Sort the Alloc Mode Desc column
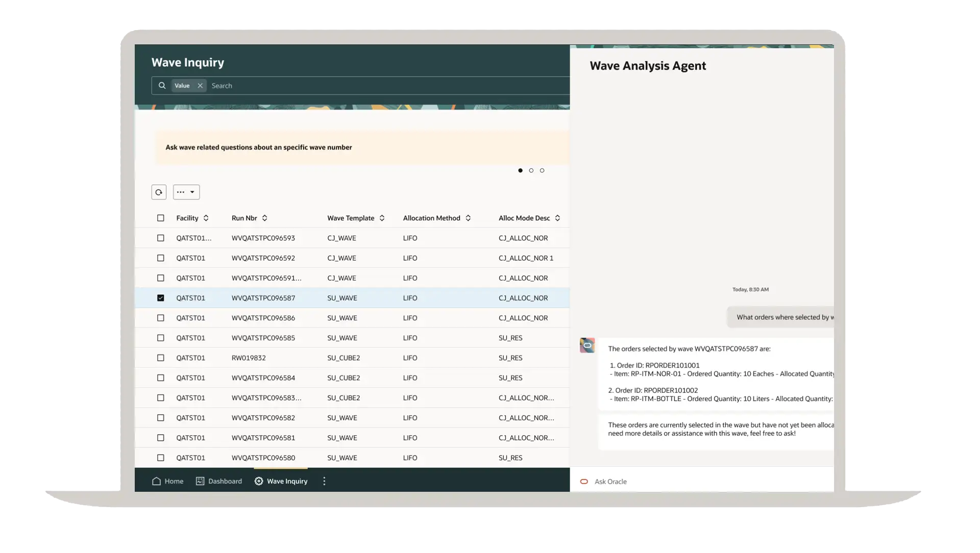Screen dimensions: 980x553 557,218
